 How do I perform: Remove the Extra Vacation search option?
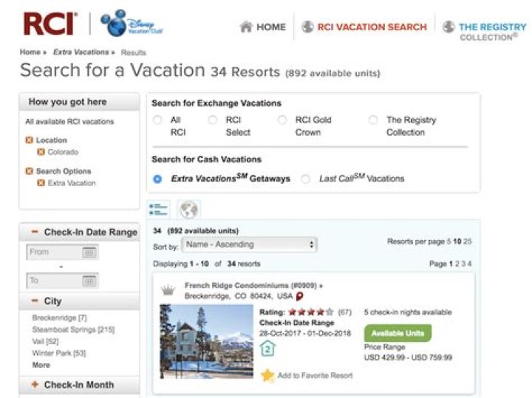tap(41, 183)
